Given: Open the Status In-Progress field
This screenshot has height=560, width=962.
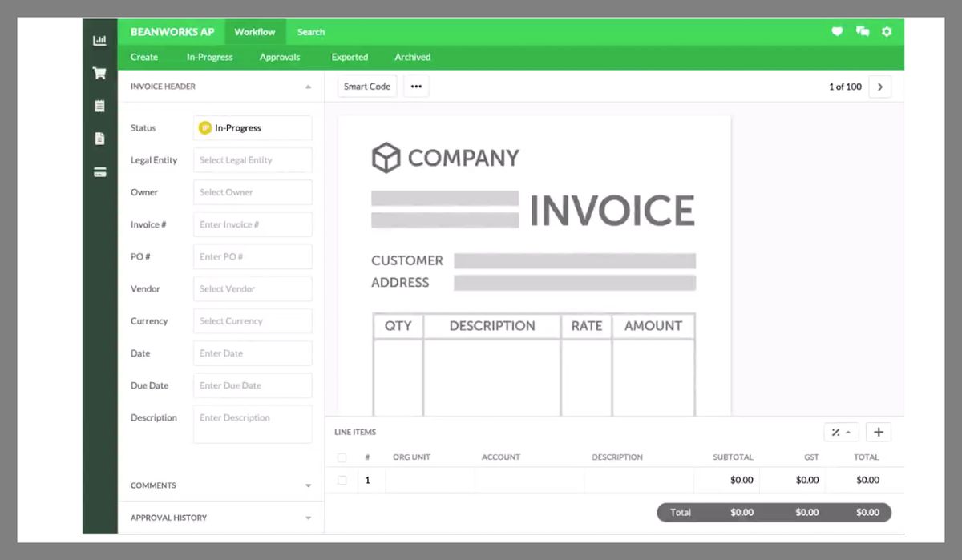Looking at the screenshot, I should 253,128.
